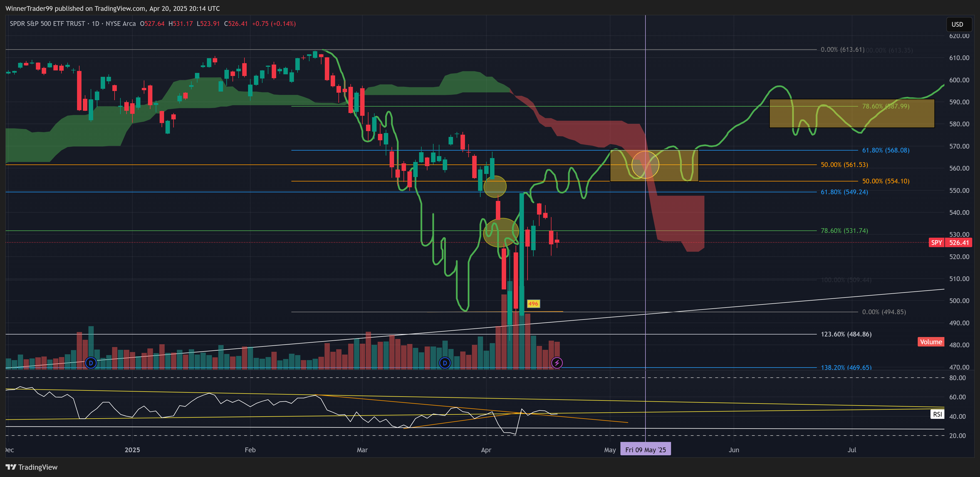Click the 138.20% (469.65) Fibonacci label
The image size is (980, 477).
[x=846, y=367]
